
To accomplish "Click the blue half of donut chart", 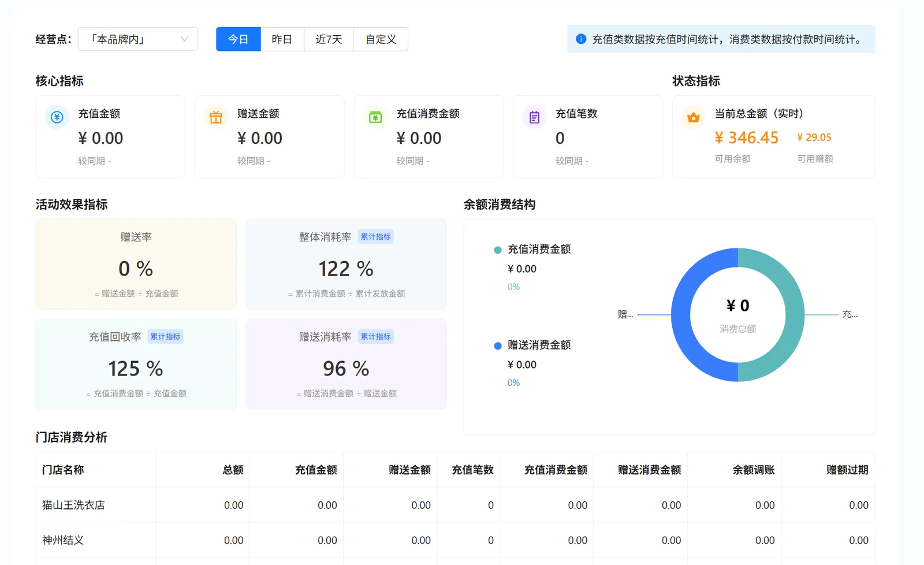I will point(681,315).
